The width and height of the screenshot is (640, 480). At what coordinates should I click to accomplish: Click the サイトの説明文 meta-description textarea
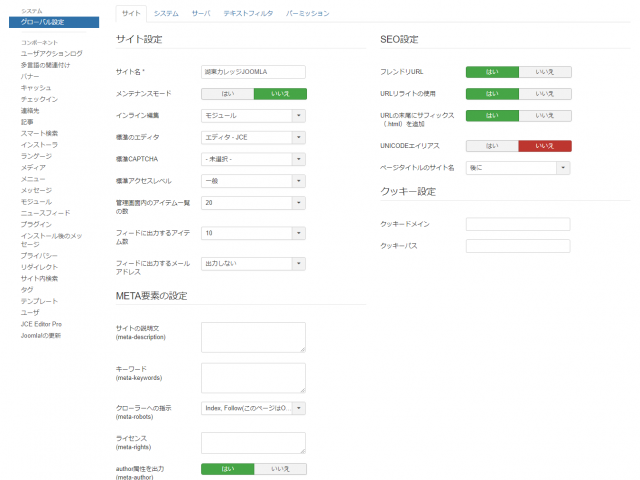coord(253,337)
